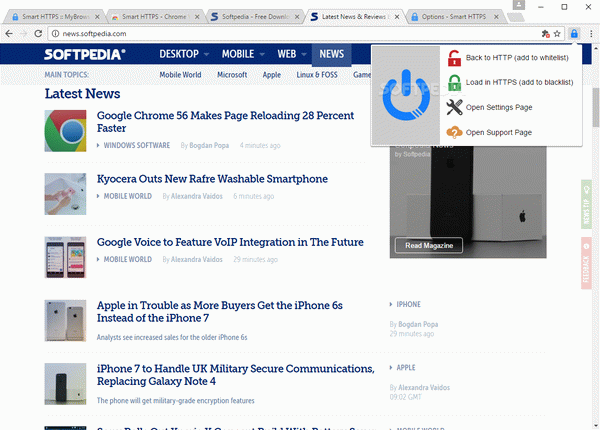Click the iPhone 7 military article thumbnail
This screenshot has width=600, height=430.
tap(65, 384)
